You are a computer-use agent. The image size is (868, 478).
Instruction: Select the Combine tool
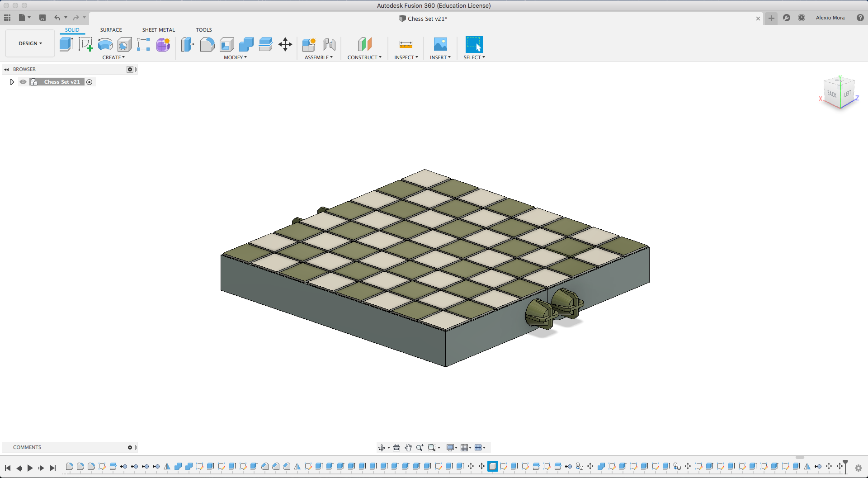coord(246,44)
